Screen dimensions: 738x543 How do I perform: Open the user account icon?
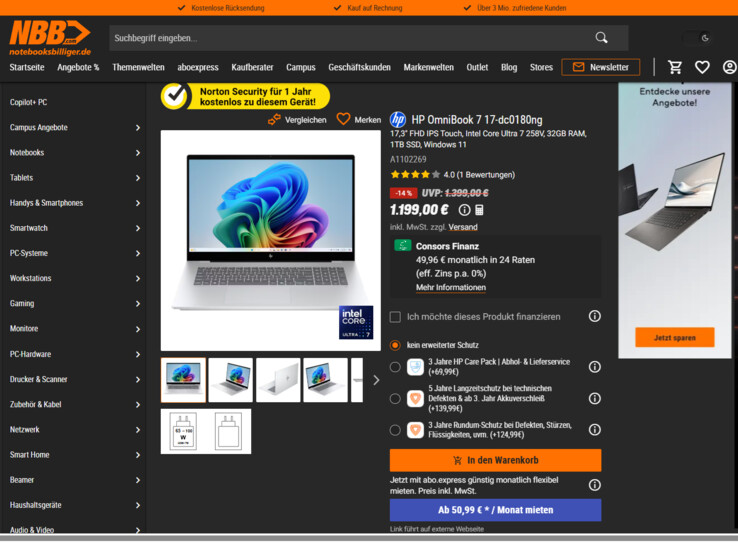(730, 67)
